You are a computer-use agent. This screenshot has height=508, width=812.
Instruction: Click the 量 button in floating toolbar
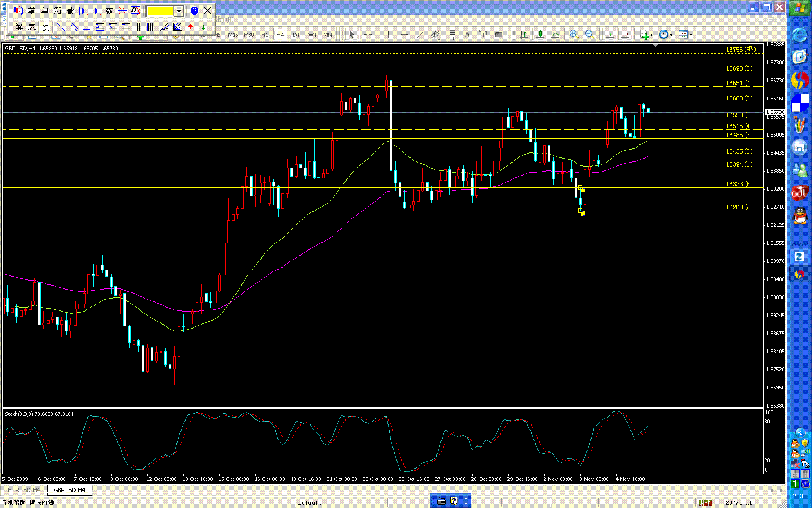(32, 11)
